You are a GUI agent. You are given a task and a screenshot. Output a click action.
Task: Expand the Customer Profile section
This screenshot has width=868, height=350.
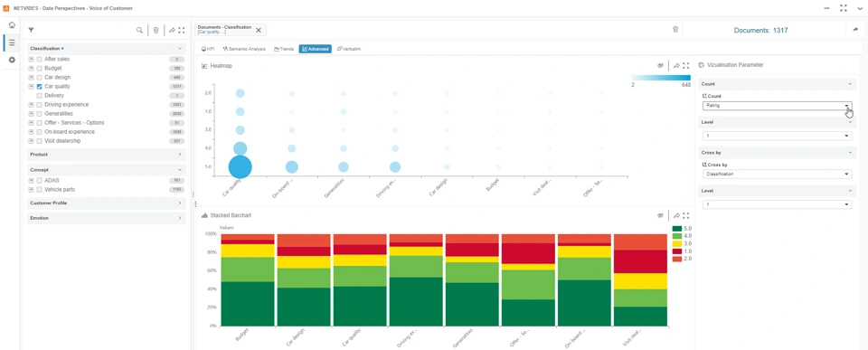[180, 203]
